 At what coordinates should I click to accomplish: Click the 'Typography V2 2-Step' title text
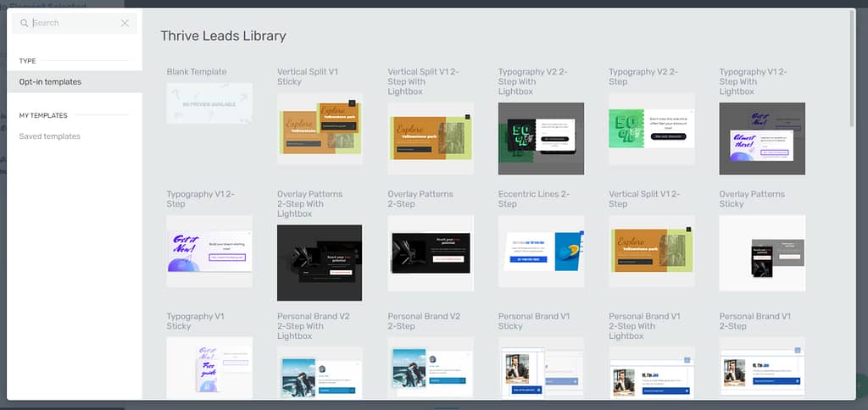tap(643, 77)
